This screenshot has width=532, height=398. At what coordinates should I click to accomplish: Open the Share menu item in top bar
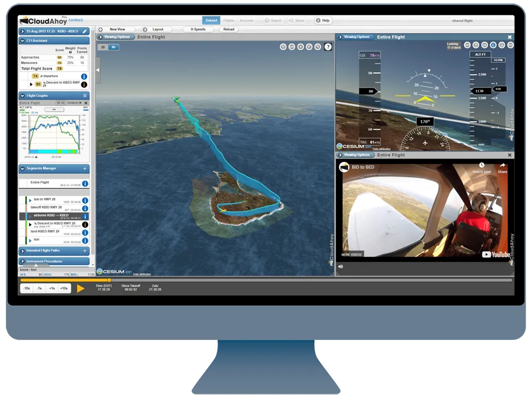[x=296, y=21]
